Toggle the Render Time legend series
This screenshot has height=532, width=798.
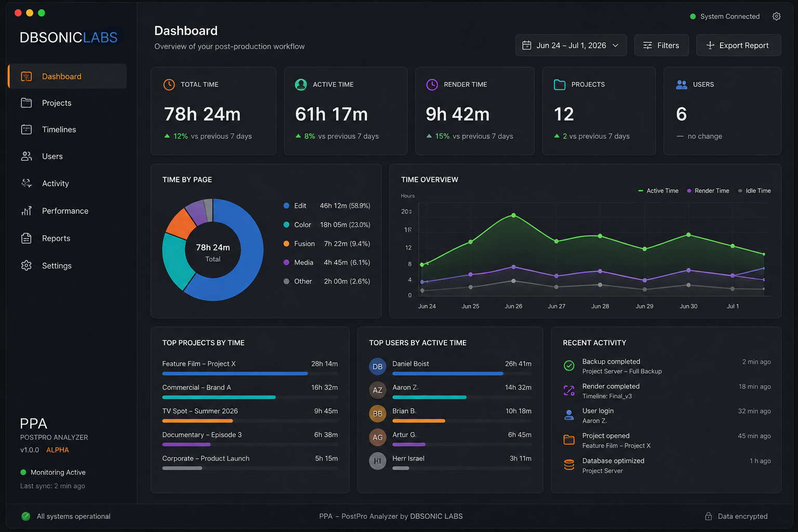click(708, 191)
